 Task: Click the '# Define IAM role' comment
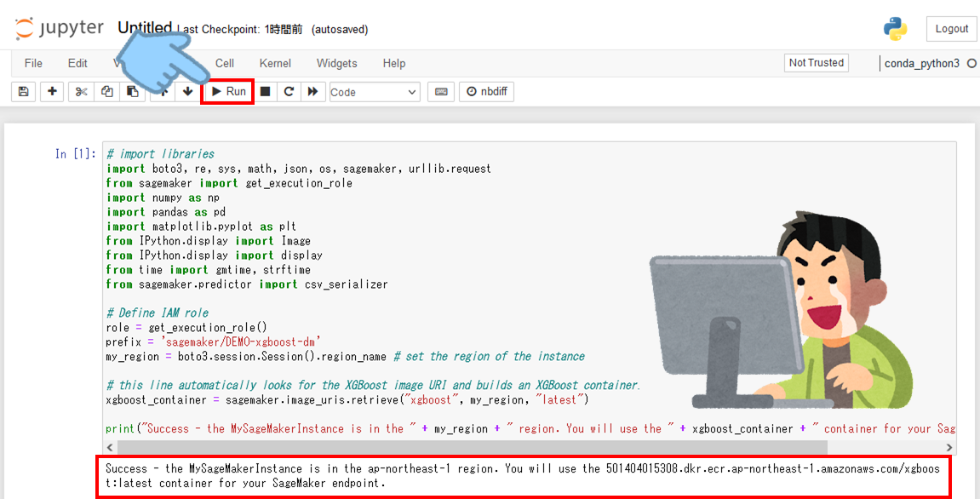[x=157, y=313]
